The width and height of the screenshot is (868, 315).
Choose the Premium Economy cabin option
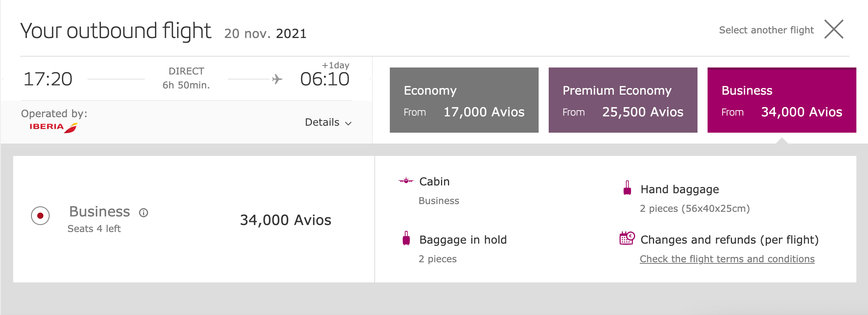[x=623, y=100]
